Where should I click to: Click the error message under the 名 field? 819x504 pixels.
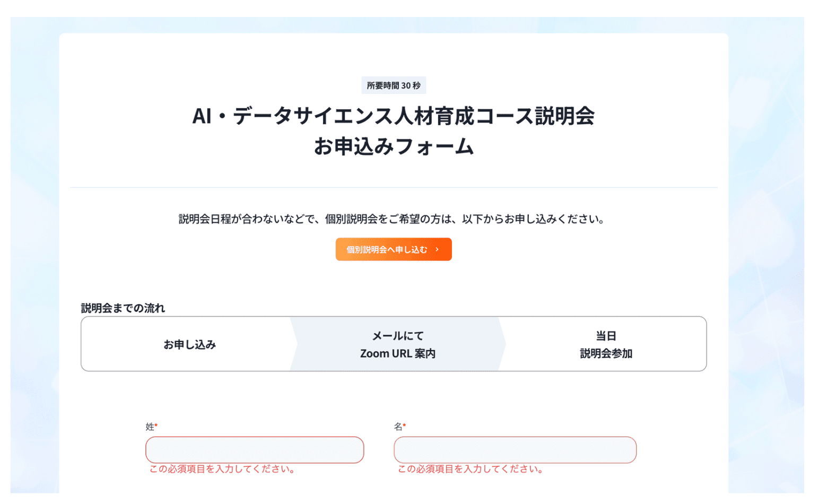coord(471,469)
